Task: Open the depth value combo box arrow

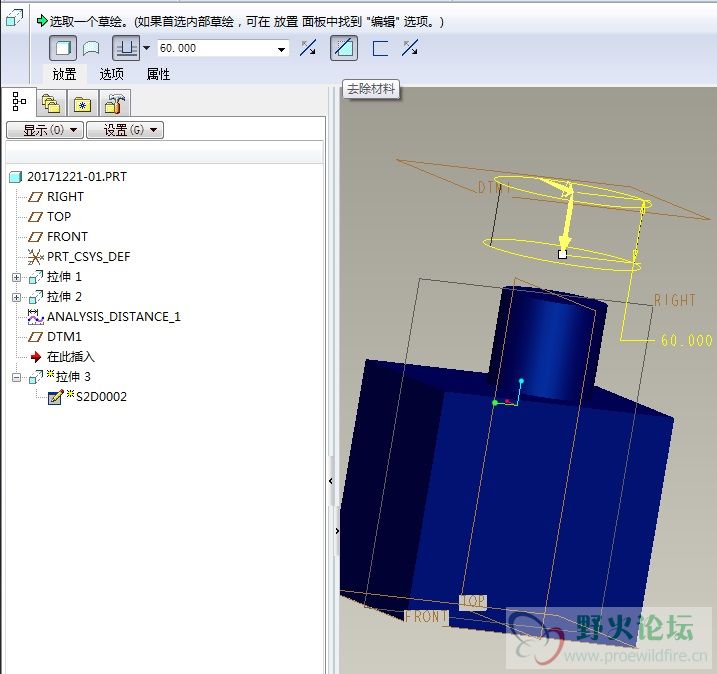Action: coord(282,48)
